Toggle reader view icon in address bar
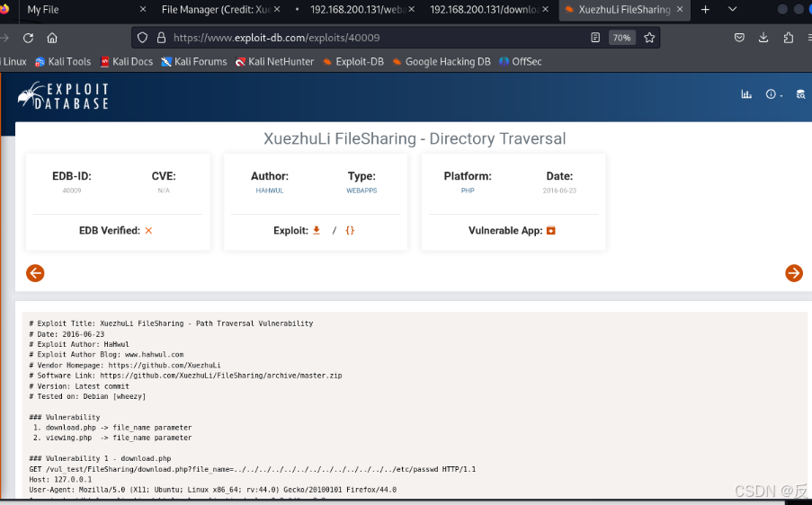Viewport: 812px width, 505px height. pyautogui.click(x=595, y=38)
